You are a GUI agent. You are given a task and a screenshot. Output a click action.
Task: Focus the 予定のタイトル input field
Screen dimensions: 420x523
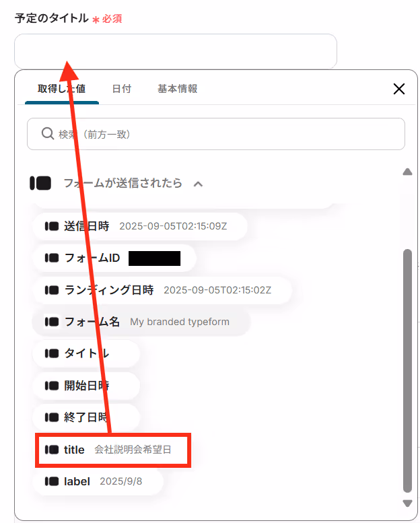pos(176,51)
